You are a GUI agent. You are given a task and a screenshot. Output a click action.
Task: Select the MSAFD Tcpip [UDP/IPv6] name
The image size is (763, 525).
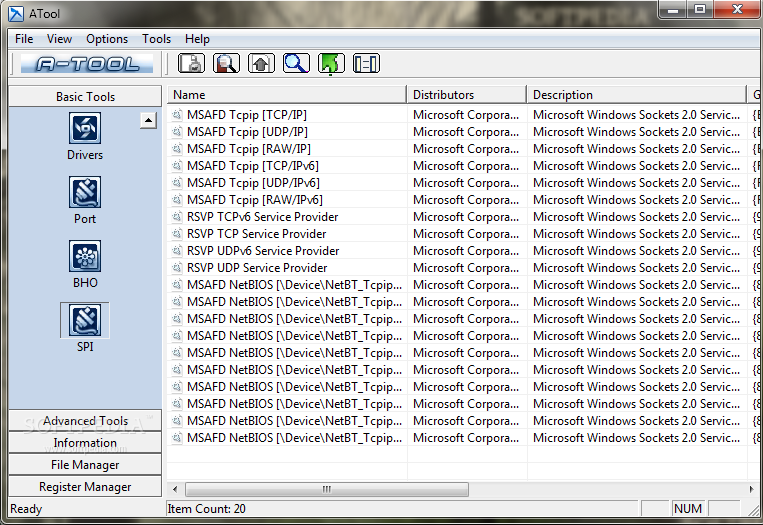pyautogui.click(x=254, y=183)
